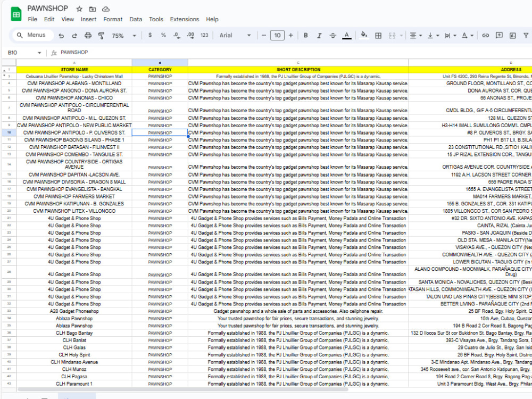Toggle italic formatting

[319, 35]
